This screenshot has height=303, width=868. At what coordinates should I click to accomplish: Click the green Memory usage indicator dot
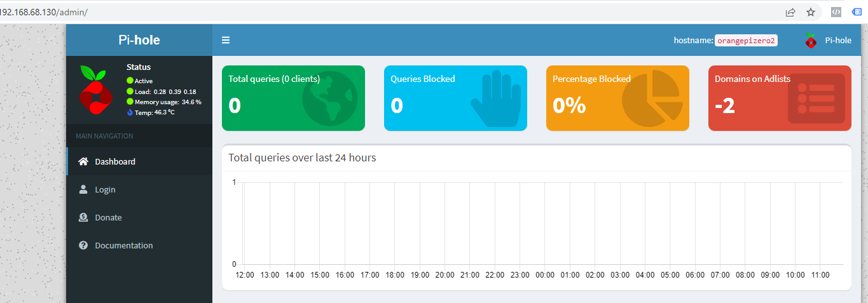coord(130,101)
